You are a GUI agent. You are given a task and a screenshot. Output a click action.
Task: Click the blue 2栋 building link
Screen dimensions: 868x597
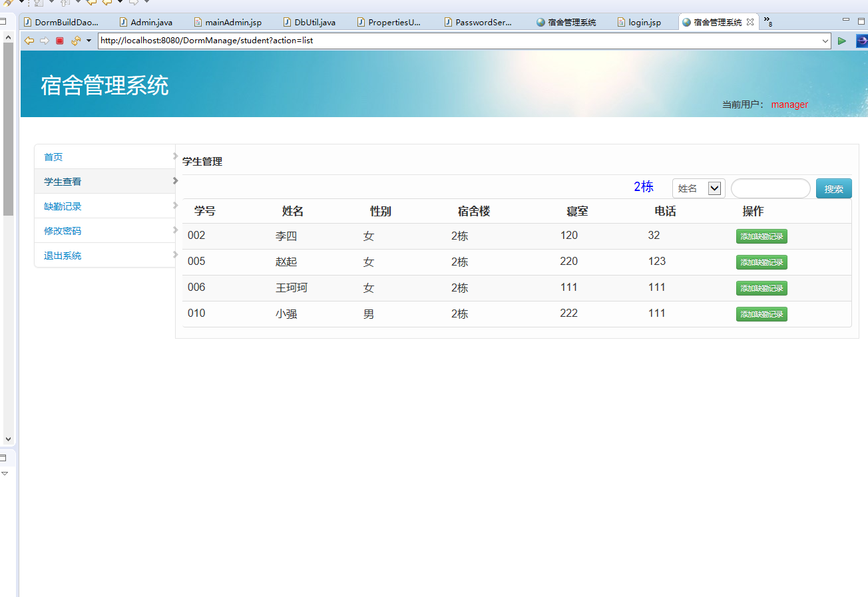(643, 187)
